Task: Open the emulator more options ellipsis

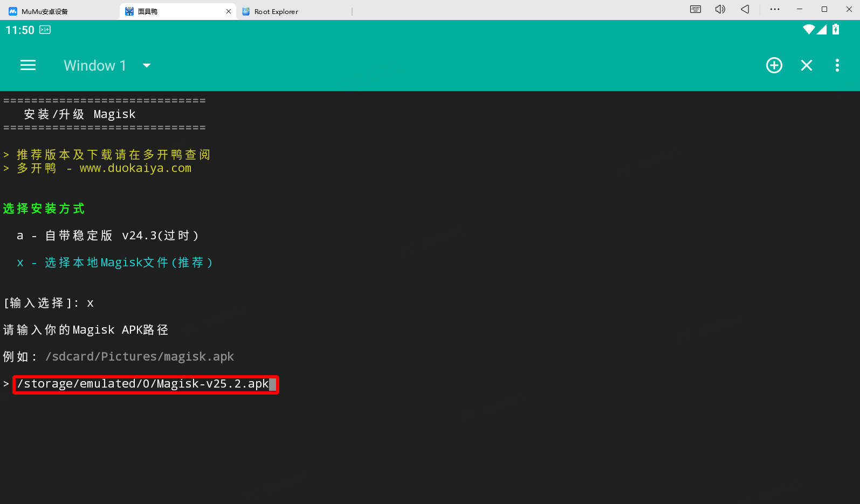Action: pyautogui.click(x=775, y=9)
